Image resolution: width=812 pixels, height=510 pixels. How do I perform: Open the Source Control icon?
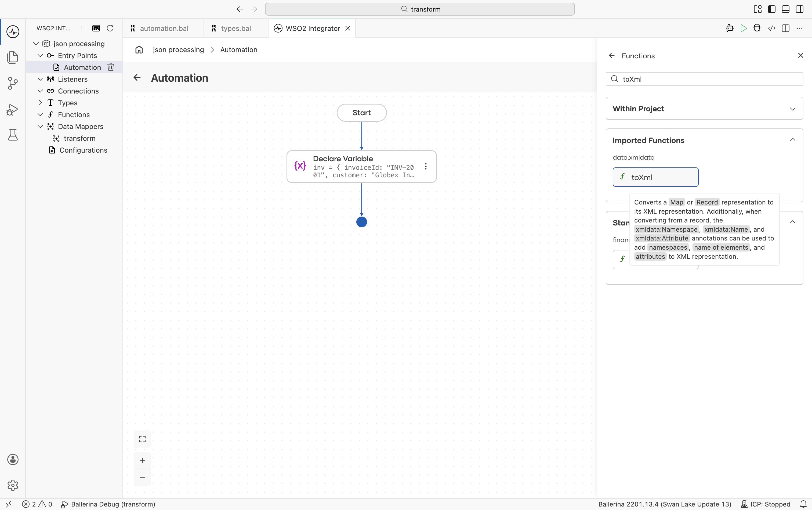[13, 83]
